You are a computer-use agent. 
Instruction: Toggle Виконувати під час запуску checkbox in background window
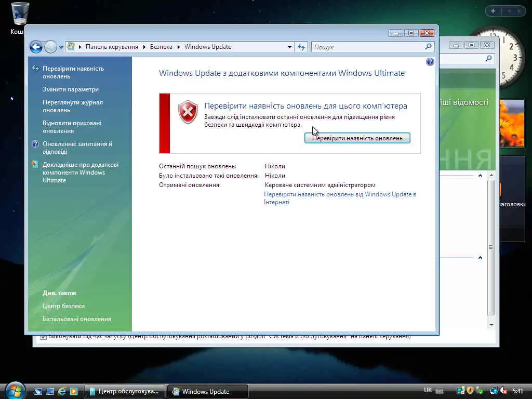click(x=43, y=337)
